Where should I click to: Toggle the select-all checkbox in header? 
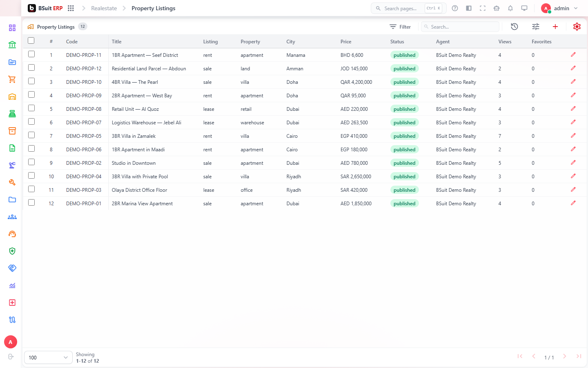coord(31,40)
